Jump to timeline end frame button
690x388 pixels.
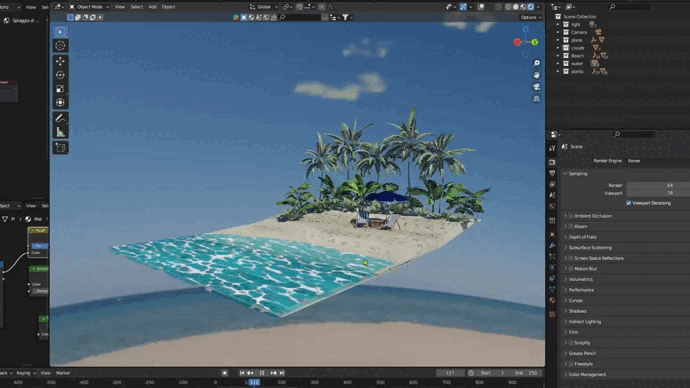(282, 373)
